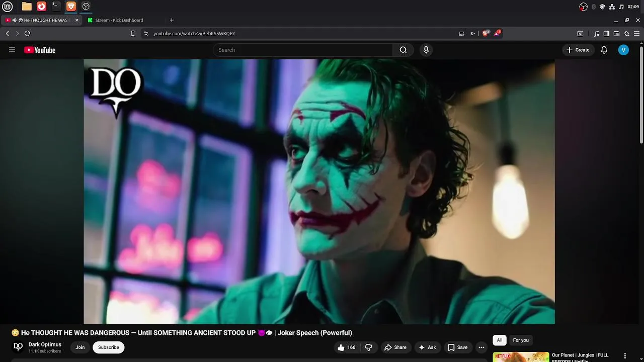Viewport: 644px width, 362px height.
Task: Close the YouTube video tab
Action: pyautogui.click(x=77, y=20)
